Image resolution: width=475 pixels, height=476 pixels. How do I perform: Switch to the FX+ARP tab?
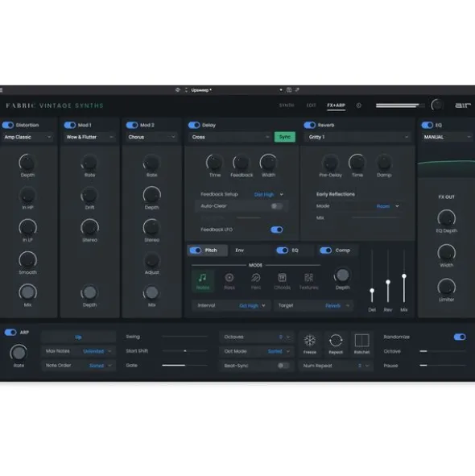(336, 106)
